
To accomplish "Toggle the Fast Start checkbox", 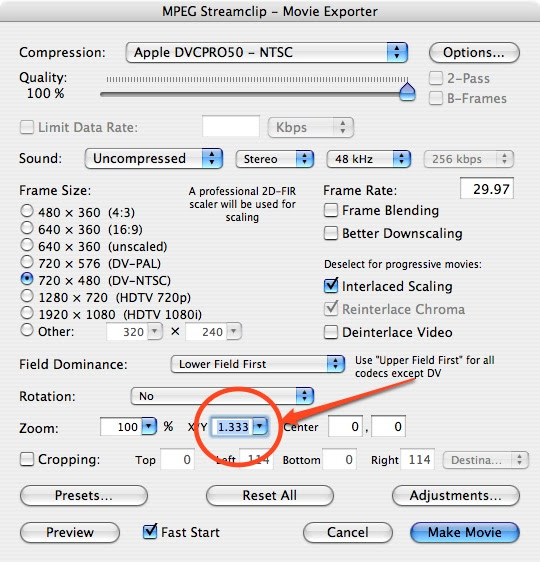I will [x=150, y=532].
